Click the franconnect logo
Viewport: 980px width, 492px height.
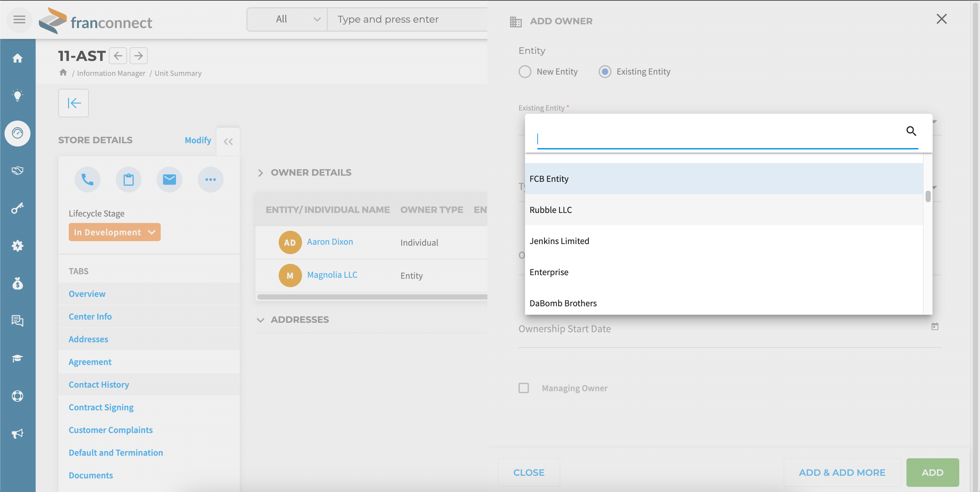[96, 21]
